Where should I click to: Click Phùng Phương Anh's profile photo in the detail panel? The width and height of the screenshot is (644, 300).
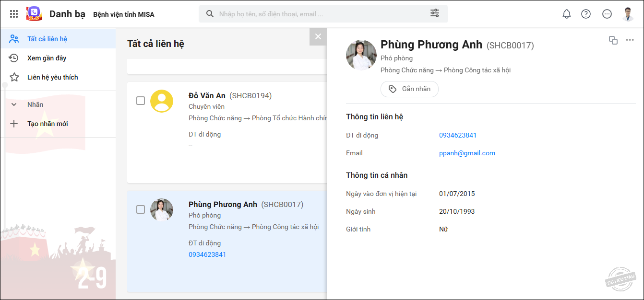[361, 55]
